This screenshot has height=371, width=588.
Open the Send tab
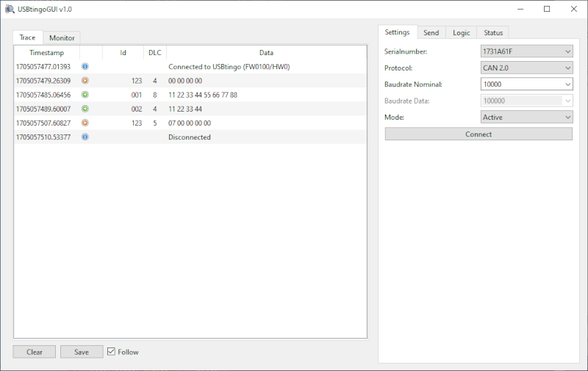pos(431,32)
